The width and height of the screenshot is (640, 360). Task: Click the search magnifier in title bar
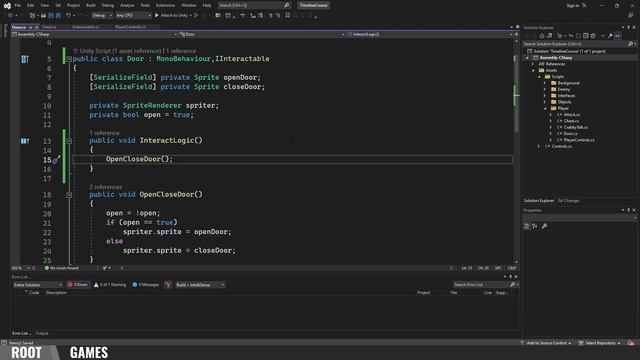pos(287,5)
